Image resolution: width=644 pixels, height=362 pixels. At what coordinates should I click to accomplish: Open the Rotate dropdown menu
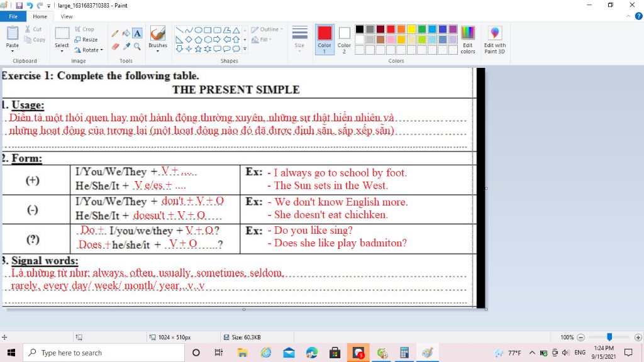pyautogui.click(x=89, y=50)
